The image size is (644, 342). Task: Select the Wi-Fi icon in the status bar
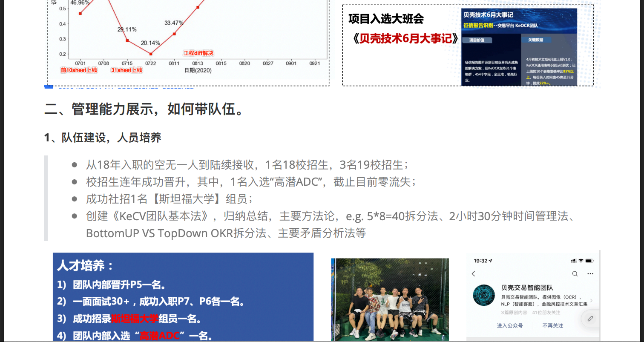[580, 261]
